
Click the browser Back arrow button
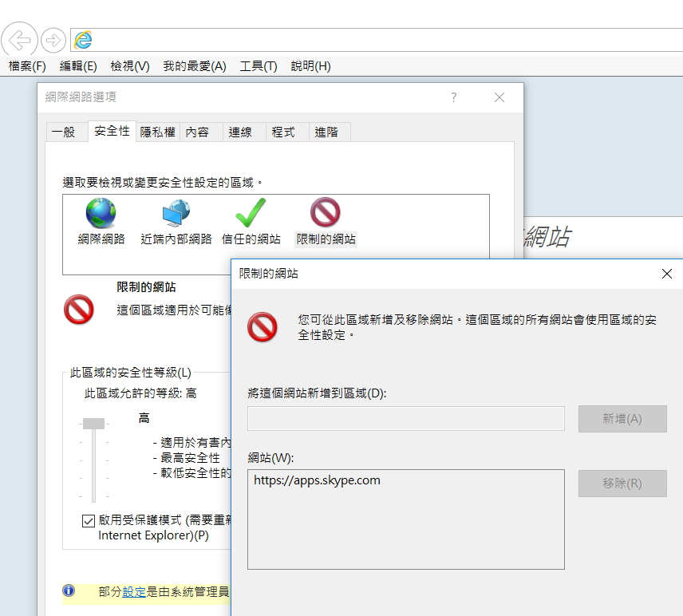click(x=20, y=40)
